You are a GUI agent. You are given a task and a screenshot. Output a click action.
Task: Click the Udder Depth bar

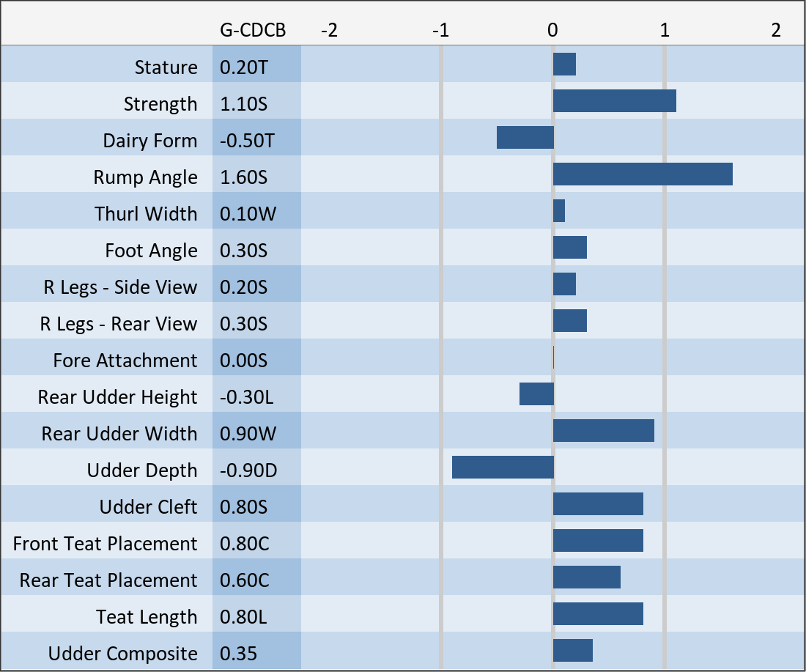[502, 468]
